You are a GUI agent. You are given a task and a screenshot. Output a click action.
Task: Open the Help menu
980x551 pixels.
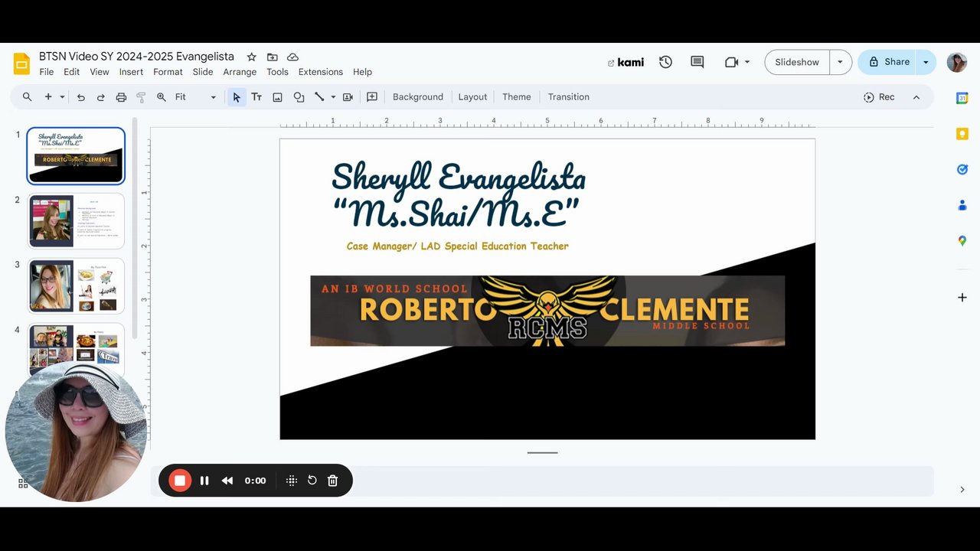pos(362,72)
